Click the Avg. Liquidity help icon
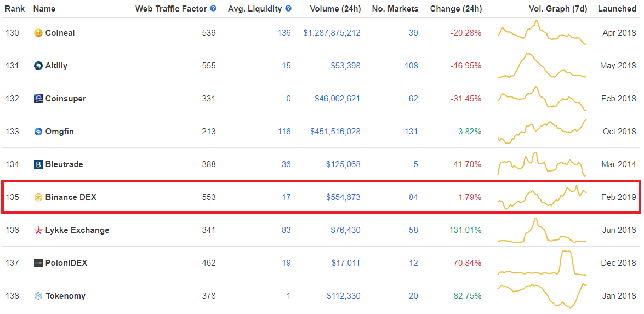Screen dimensions: 644x314 pos(288,8)
